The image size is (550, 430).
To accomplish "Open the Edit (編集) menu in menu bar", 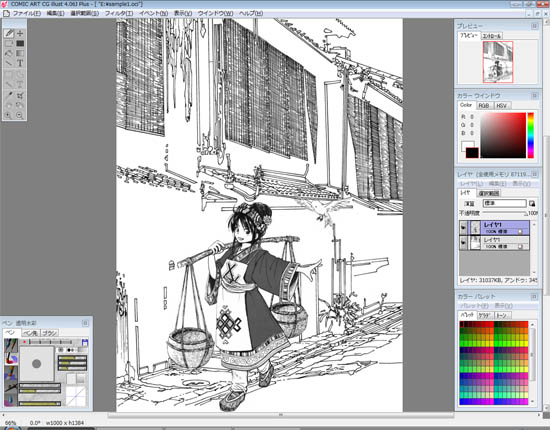I will coord(55,13).
